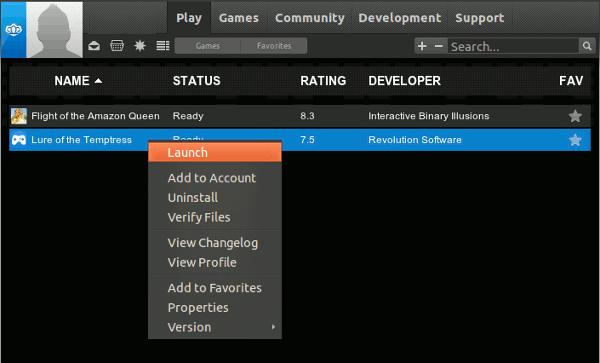Click the plus expand button

click(422, 46)
